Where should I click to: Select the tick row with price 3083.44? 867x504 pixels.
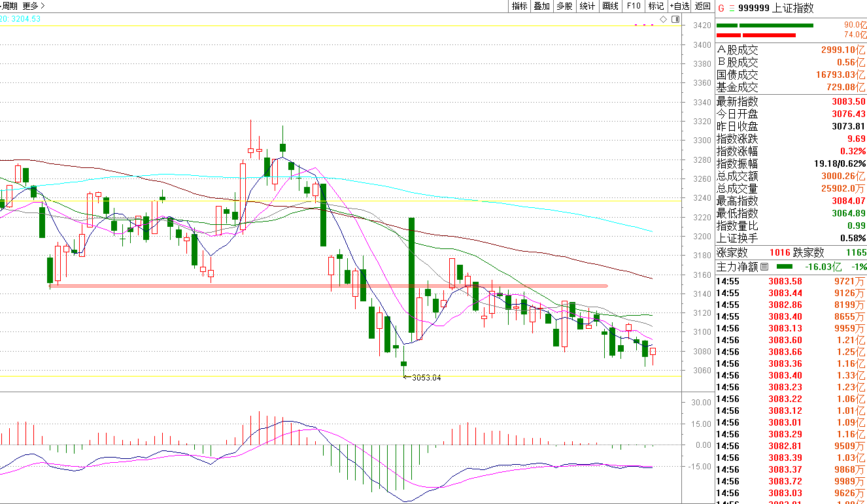point(791,293)
